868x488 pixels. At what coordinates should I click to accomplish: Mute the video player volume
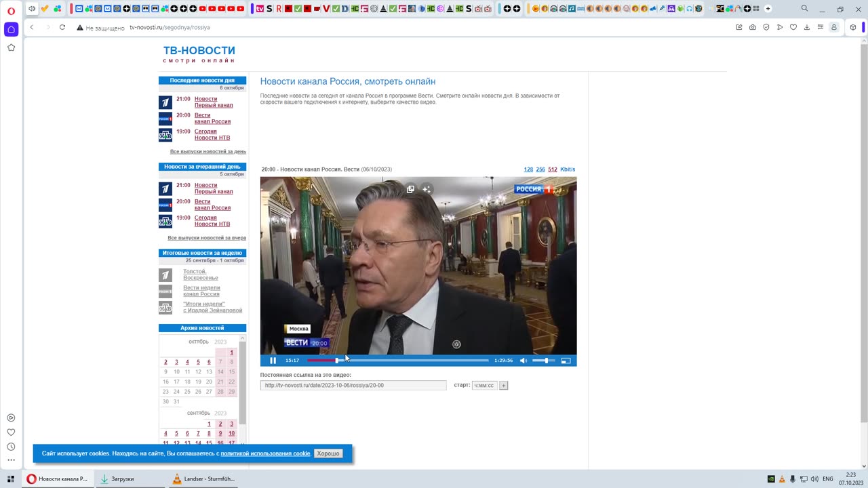[x=523, y=361]
